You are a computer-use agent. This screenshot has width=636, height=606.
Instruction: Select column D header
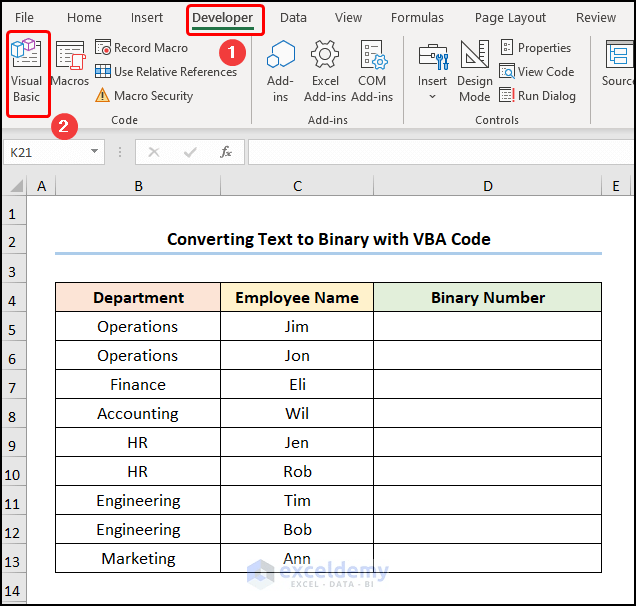tap(488, 186)
